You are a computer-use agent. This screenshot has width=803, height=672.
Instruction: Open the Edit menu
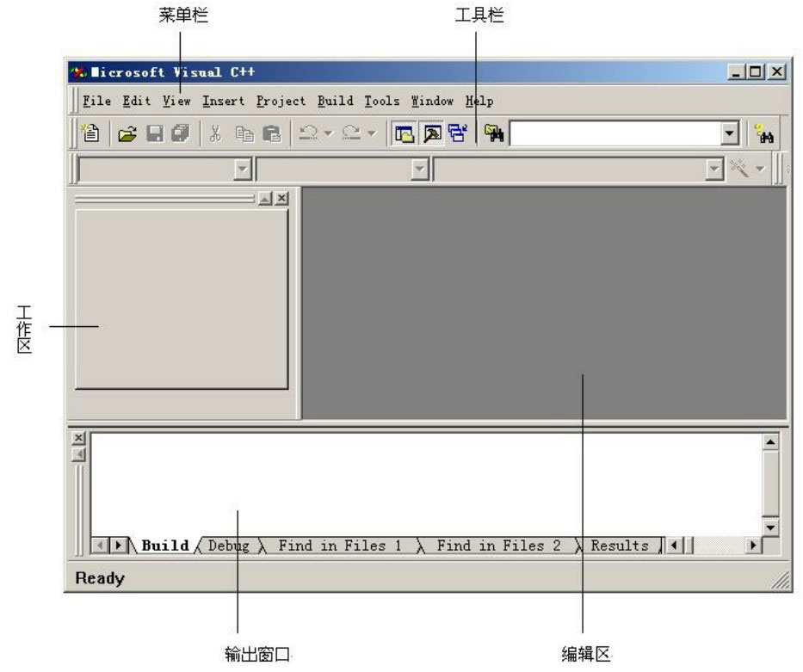(136, 102)
